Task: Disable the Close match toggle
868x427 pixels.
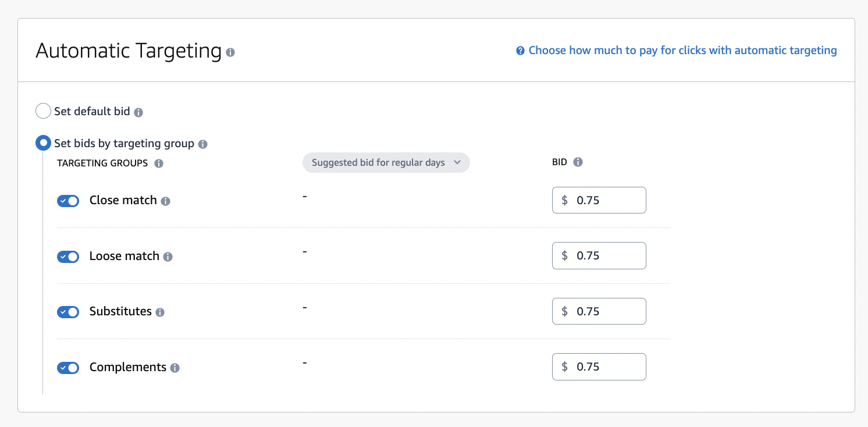Action: (x=68, y=201)
